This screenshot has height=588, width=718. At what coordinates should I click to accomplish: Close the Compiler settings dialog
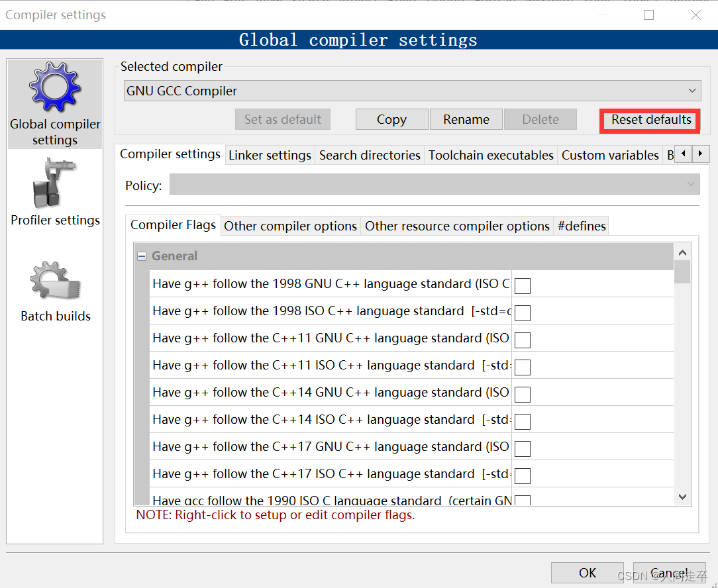(695, 15)
